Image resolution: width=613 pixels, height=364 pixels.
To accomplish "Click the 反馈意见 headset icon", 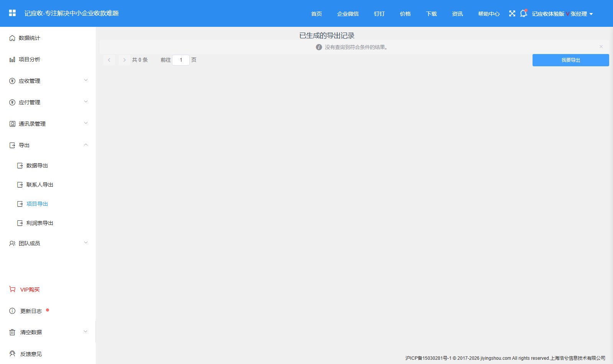I will point(12,354).
